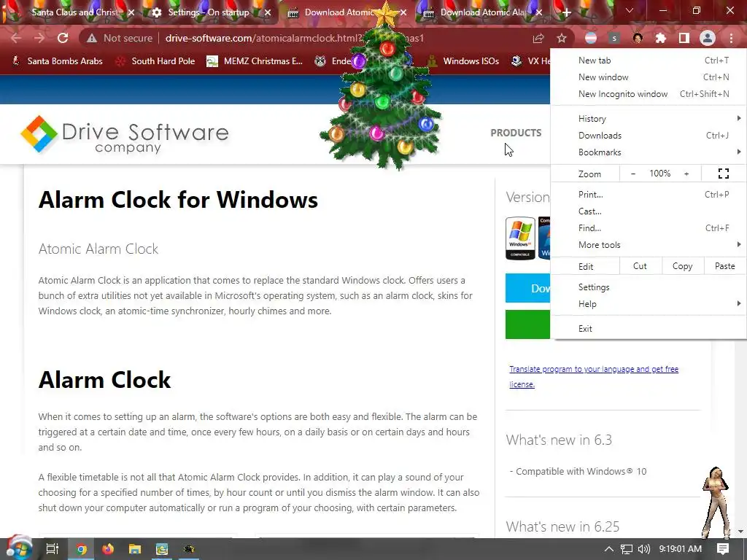Enter full screen mode from Zoom row
The height and width of the screenshot is (560, 747).
point(723,174)
